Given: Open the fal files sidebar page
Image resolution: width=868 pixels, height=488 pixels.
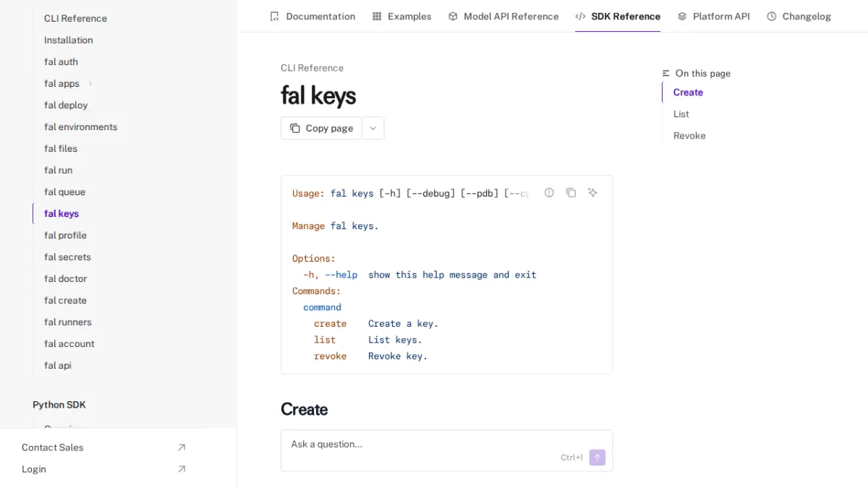Looking at the screenshot, I should click(x=61, y=148).
